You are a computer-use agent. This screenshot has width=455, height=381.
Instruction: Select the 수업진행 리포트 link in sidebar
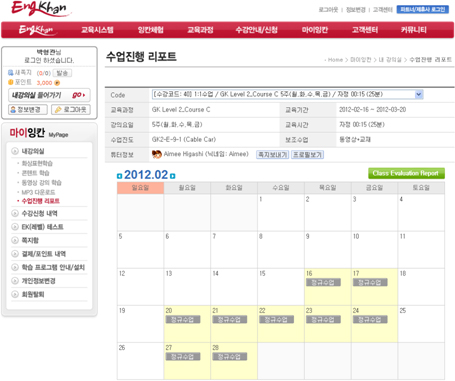tap(40, 201)
